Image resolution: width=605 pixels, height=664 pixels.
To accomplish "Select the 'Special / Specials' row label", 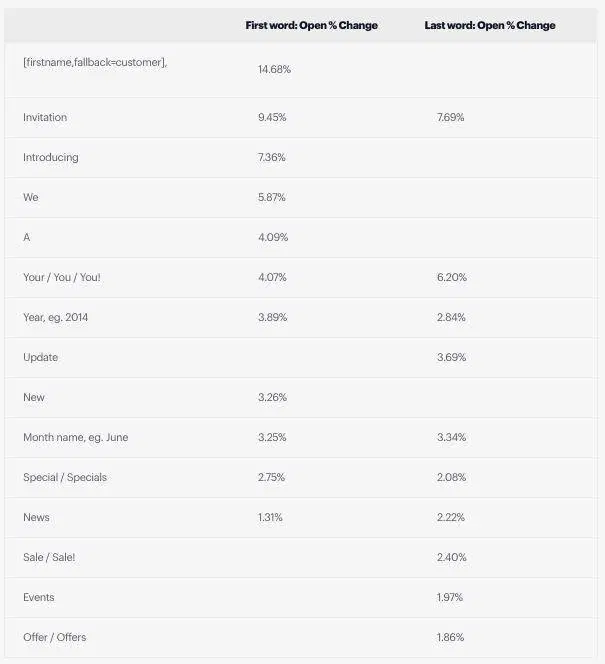I will pyautogui.click(x=65, y=477).
